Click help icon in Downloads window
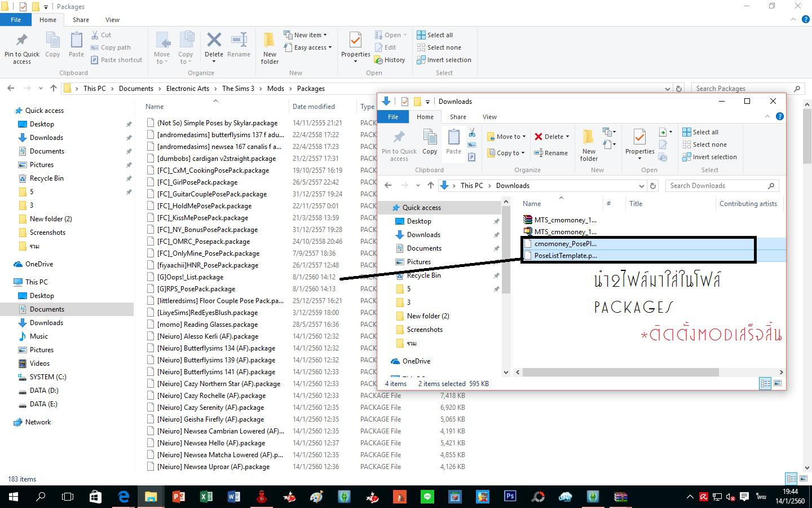 pos(779,116)
